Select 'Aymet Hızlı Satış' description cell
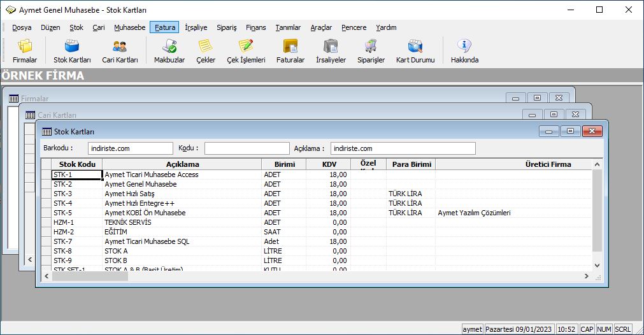The width and height of the screenshot is (644, 335). coord(182,194)
